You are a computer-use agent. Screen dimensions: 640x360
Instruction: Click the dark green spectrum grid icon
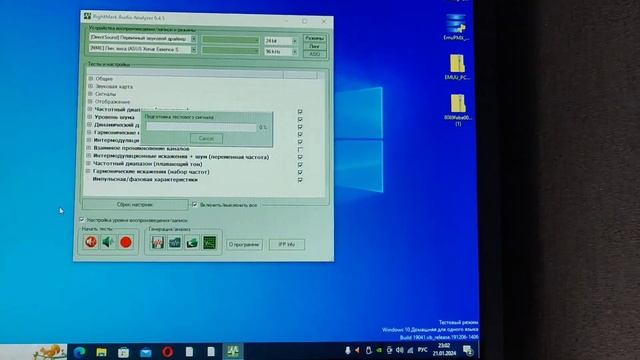pos(210,242)
